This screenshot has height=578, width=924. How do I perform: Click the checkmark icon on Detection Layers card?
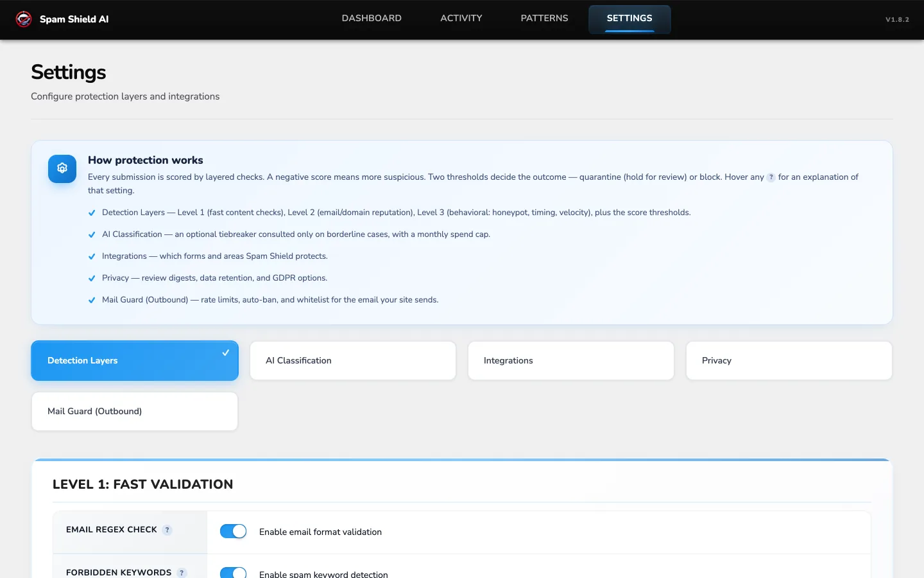pyautogui.click(x=226, y=353)
